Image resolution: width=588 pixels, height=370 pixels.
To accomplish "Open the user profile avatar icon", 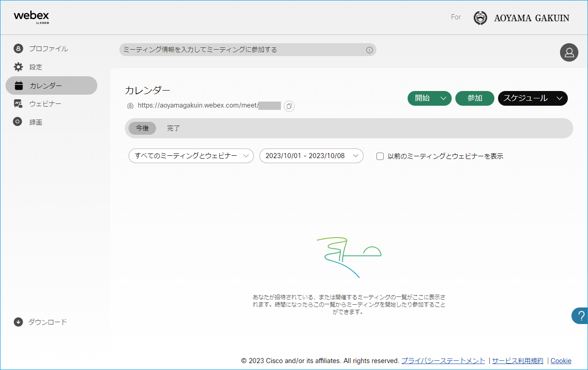I will tap(569, 52).
